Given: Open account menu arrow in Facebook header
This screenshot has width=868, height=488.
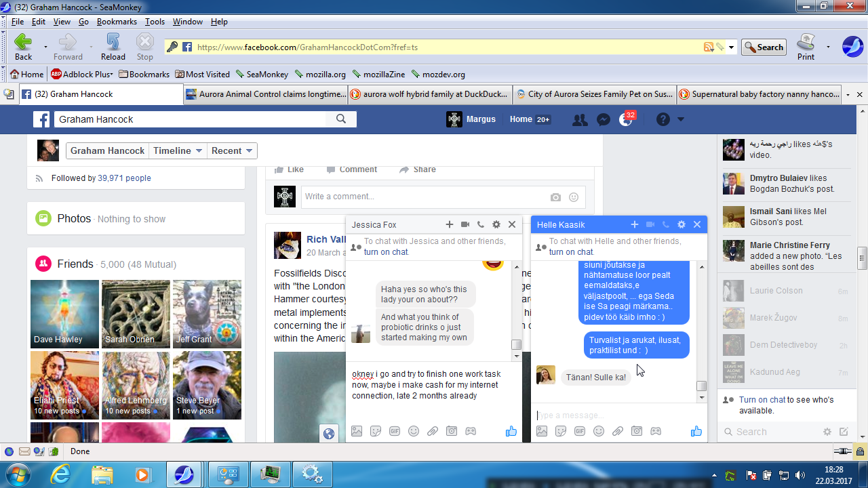Looking at the screenshot, I should pos(681,119).
